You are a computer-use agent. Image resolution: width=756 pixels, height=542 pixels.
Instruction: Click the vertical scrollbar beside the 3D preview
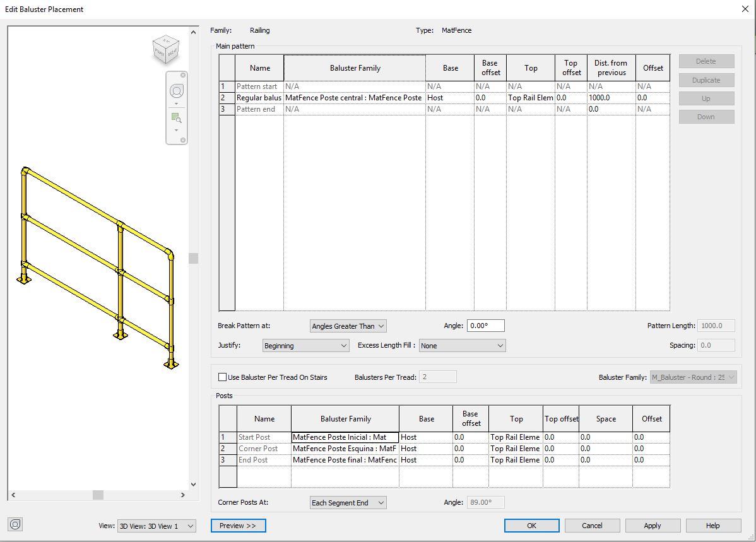[x=193, y=259]
